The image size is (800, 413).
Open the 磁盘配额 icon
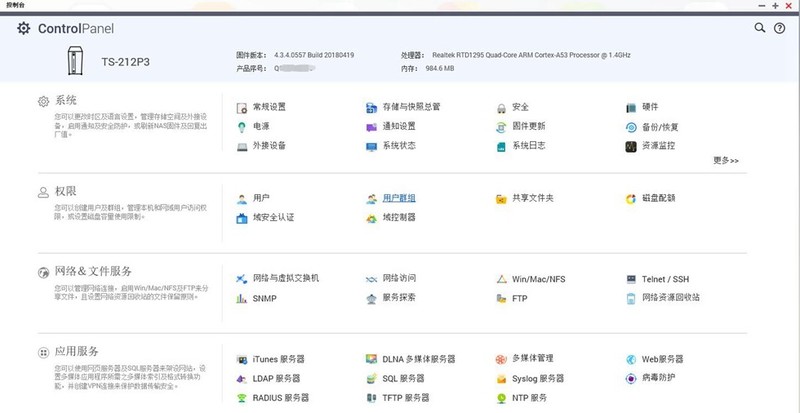click(x=631, y=199)
